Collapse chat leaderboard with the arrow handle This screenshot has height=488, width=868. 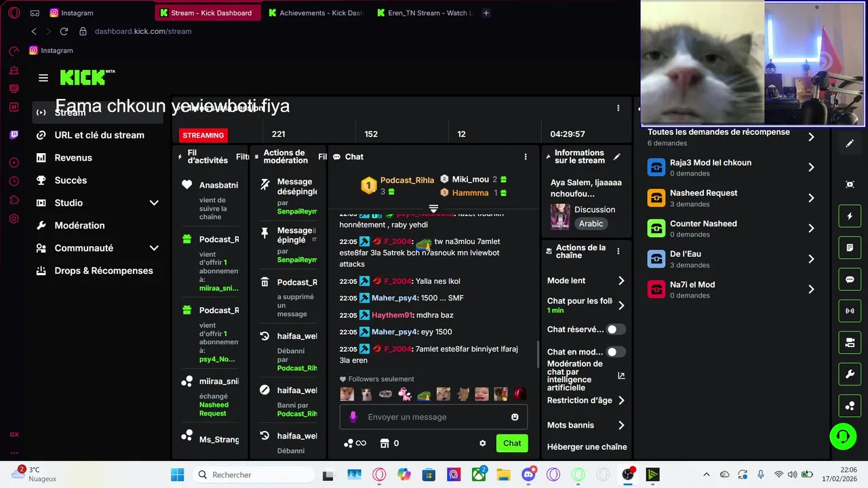pyautogui.click(x=433, y=208)
